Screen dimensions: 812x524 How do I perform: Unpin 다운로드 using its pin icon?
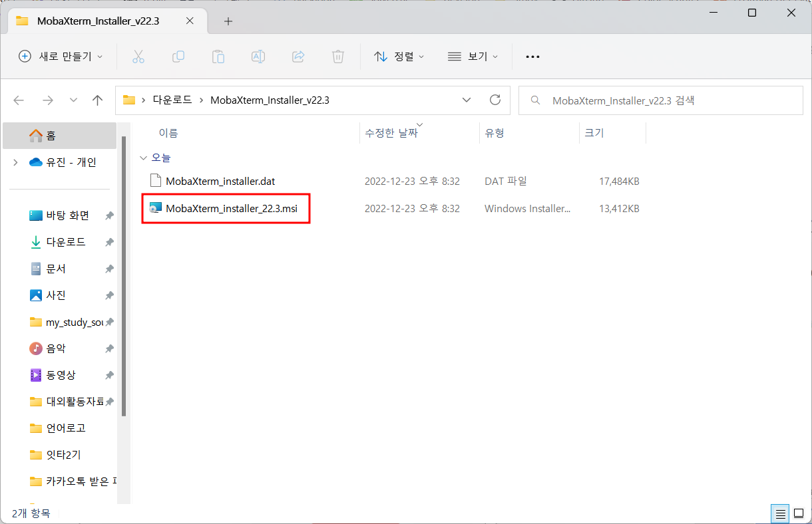[109, 242]
